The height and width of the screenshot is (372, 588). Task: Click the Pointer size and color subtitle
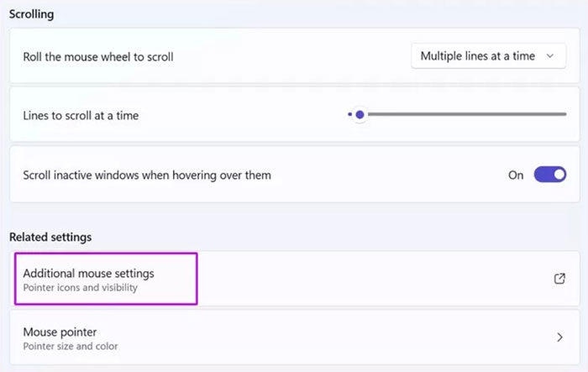[x=71, y=346]
